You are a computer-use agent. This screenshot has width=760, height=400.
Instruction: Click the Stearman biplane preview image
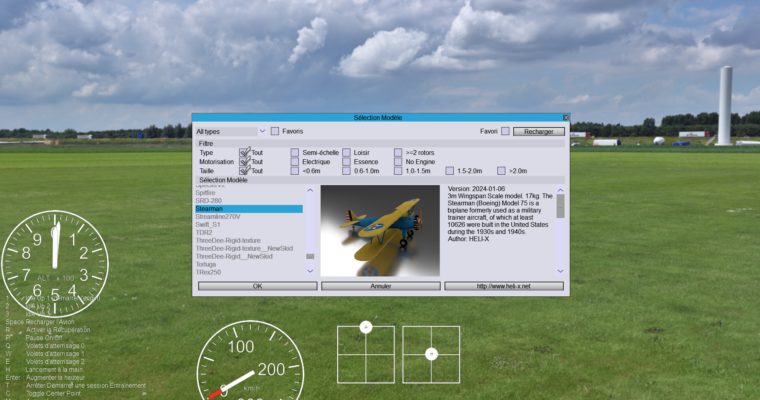(x=380, y=230)
